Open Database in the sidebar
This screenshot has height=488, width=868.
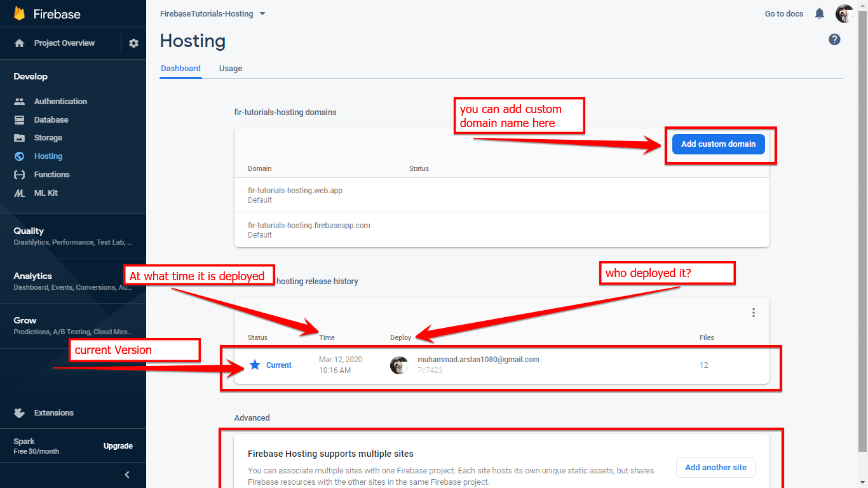(51, 120)
